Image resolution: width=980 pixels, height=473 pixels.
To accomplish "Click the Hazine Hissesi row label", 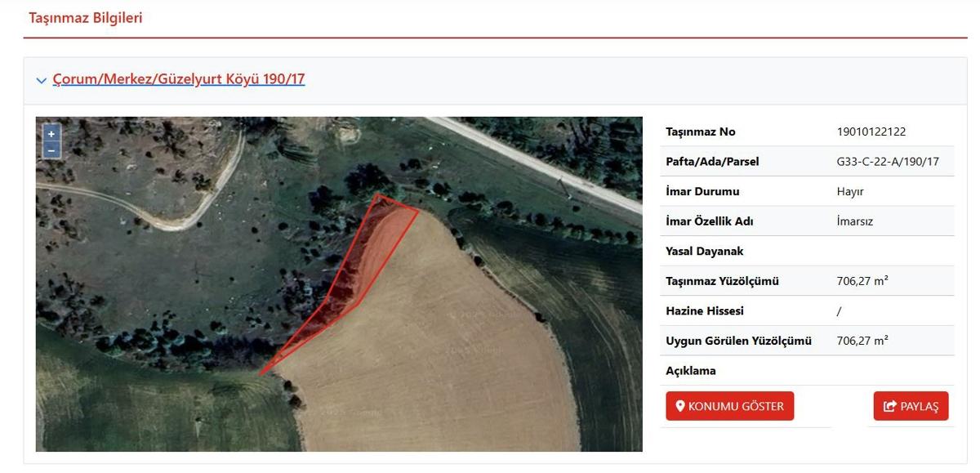I will click(705, 311).
